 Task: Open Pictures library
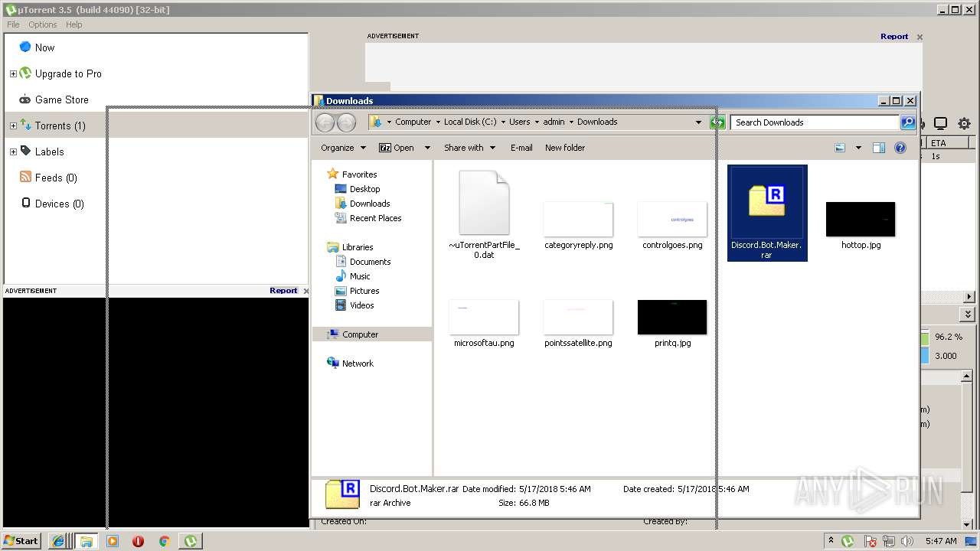(358, 291)
